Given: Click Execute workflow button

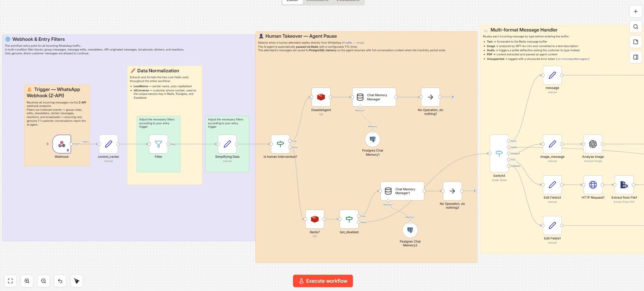Looking at the screenshot, I should point(323,281).
